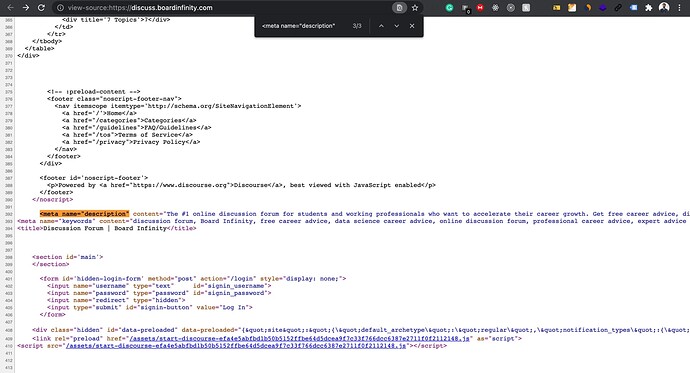Open the yellow card extension icon
This screenshot has height=373, width=690.
[x=557, y=7]
